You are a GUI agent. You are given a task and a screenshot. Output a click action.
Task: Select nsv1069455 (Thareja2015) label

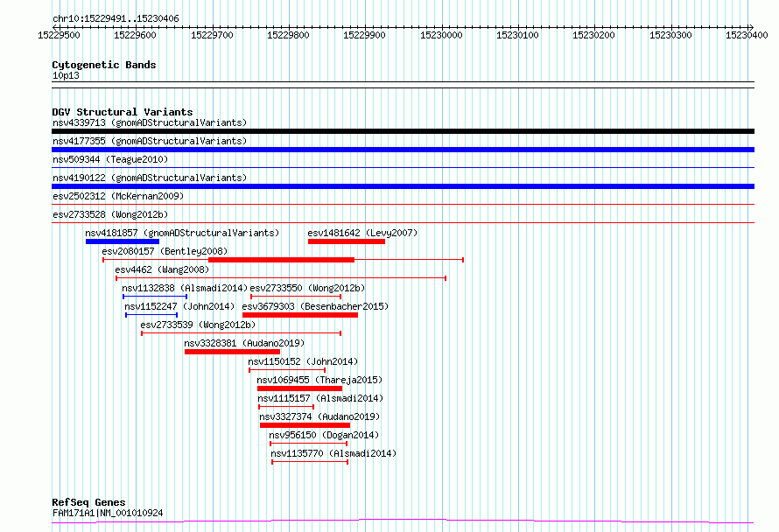click(319, 380)
